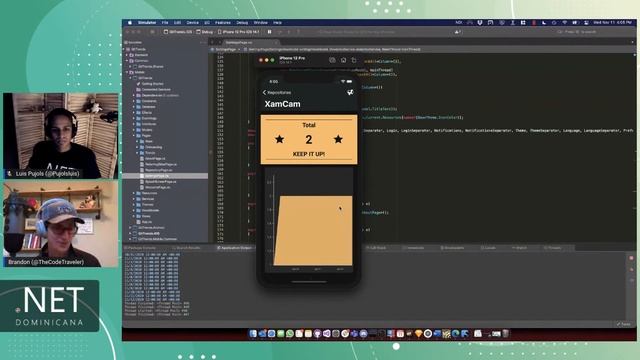Screen dimensions: 640x360
Task: Expand the Themes folder
Action: pos(134,205)
